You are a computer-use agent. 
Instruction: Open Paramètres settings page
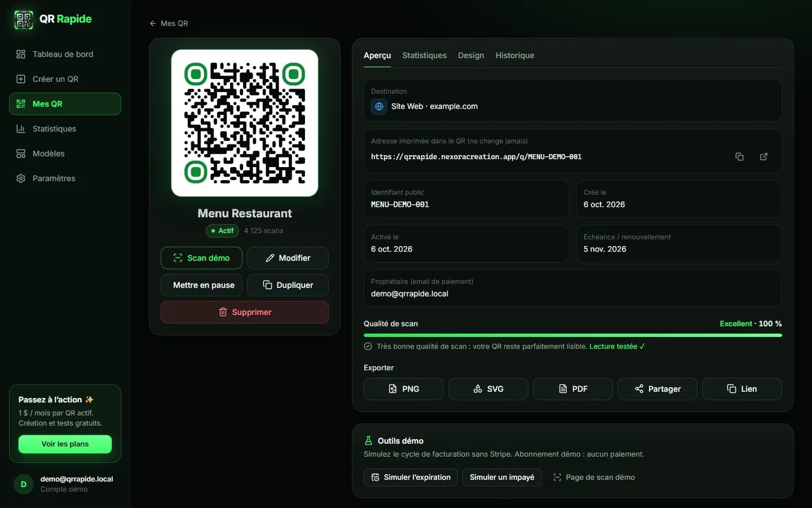(x=65, y=178)
